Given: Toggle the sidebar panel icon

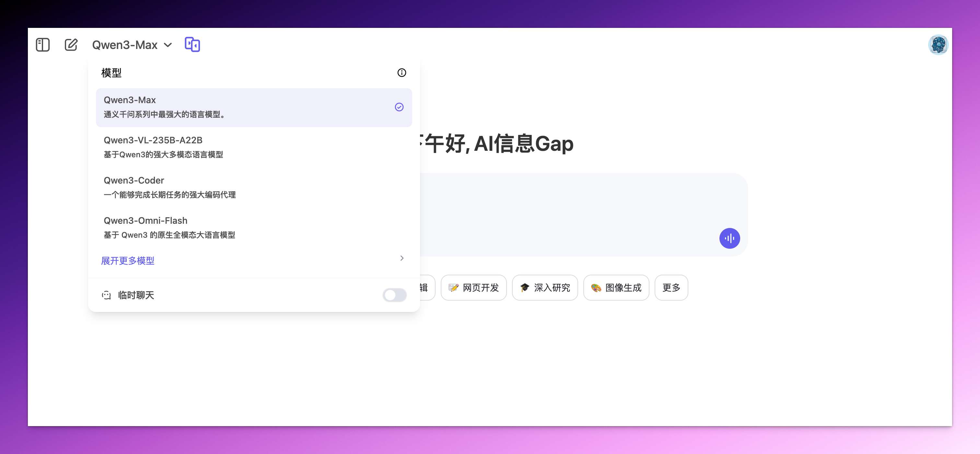Looking at the screenshot, I should 42,44.
